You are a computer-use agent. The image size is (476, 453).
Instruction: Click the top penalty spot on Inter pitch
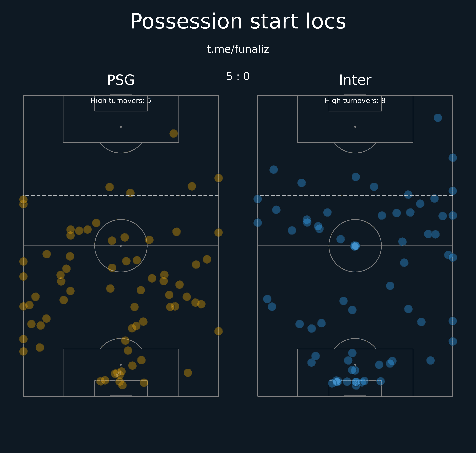pos(355,127)
